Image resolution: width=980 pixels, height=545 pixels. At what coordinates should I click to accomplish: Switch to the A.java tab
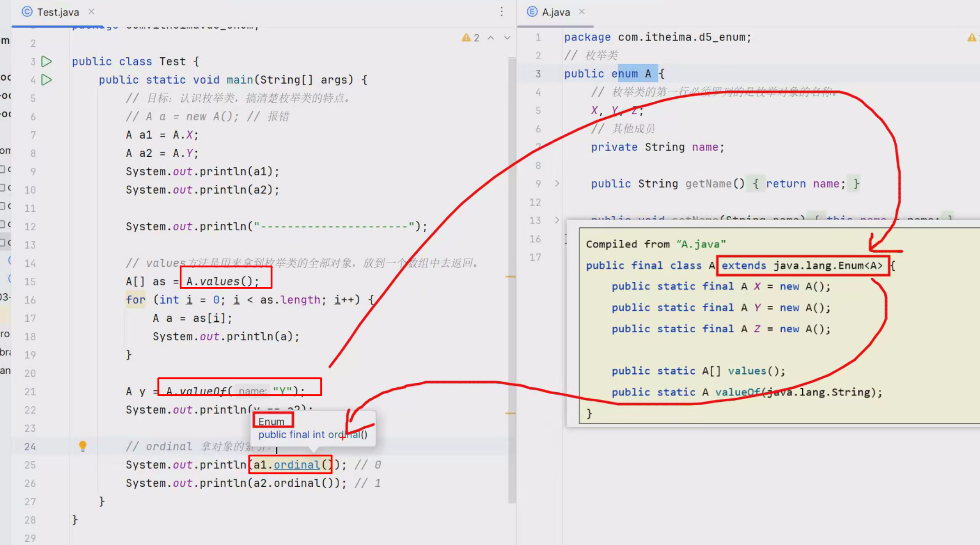point(555,12)
